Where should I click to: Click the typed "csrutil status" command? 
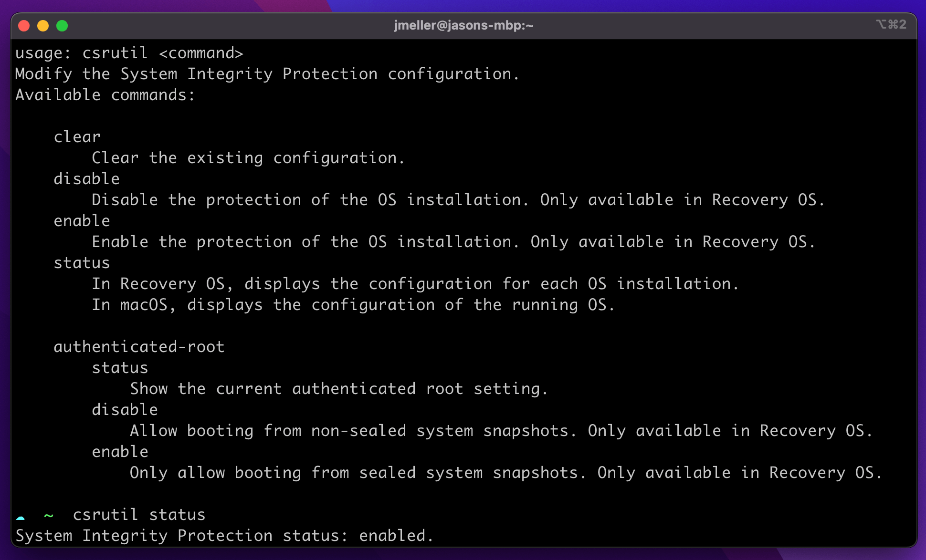click(139, 515)
